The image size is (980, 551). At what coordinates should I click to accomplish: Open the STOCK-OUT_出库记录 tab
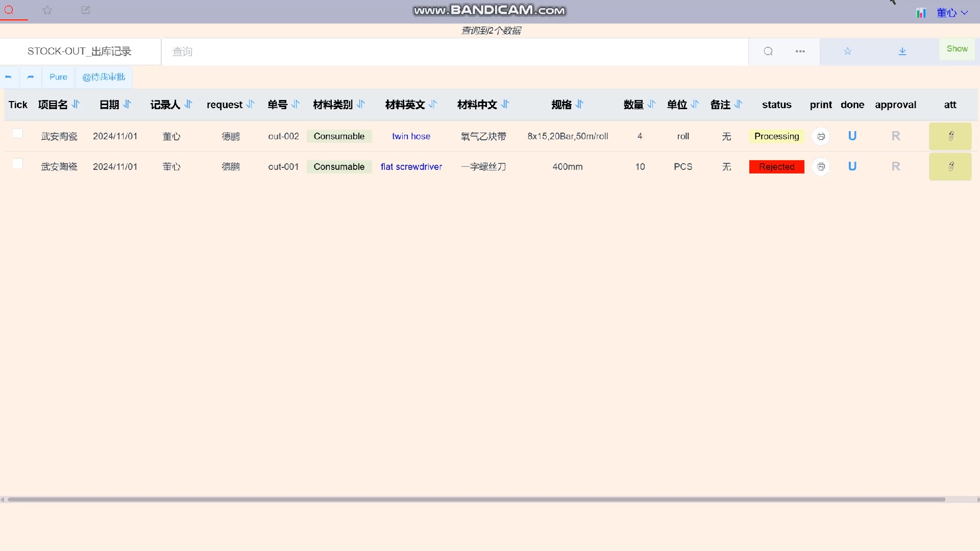(80, 52)
